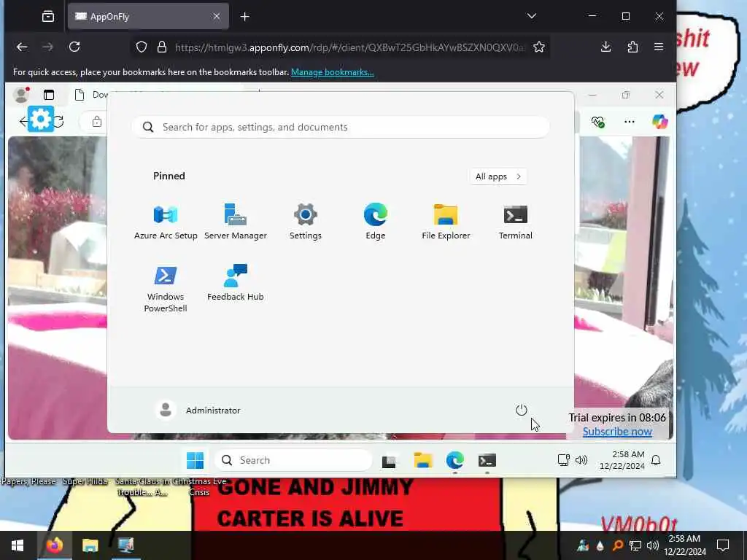Image resolution: width=747 pixels, height=560 pixels.
Task: Open Copilot icon in remote Edge
Action: tap(659, 122)
